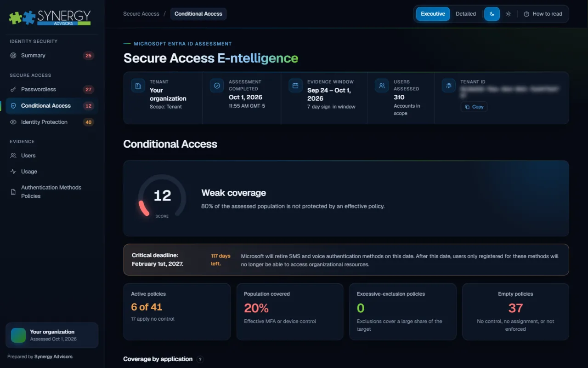Screen dimensions: 588x368
Task: Switch to dark mode with moon icon
Action: (492, 14)
